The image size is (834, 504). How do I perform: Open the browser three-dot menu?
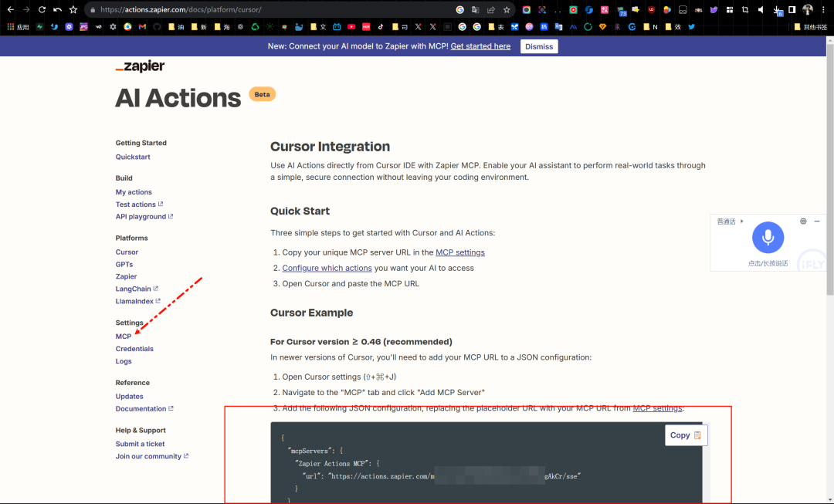click(823, 9)
